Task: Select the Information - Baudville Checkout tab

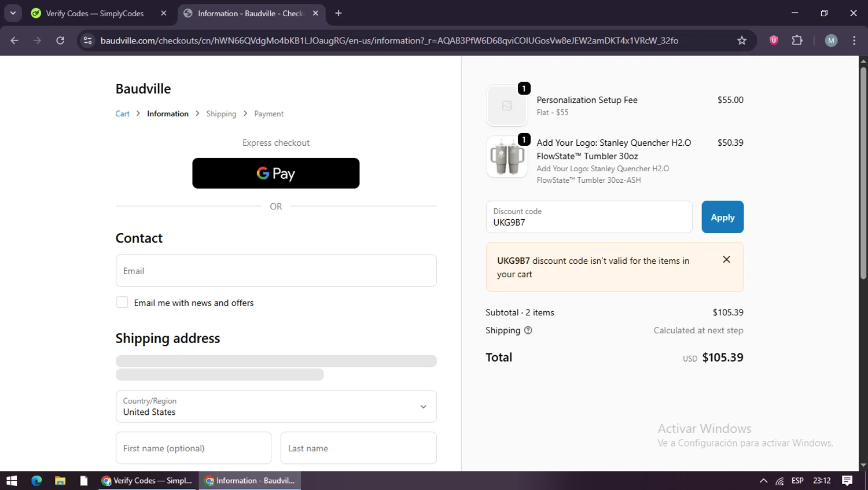Action: point(250,13)
